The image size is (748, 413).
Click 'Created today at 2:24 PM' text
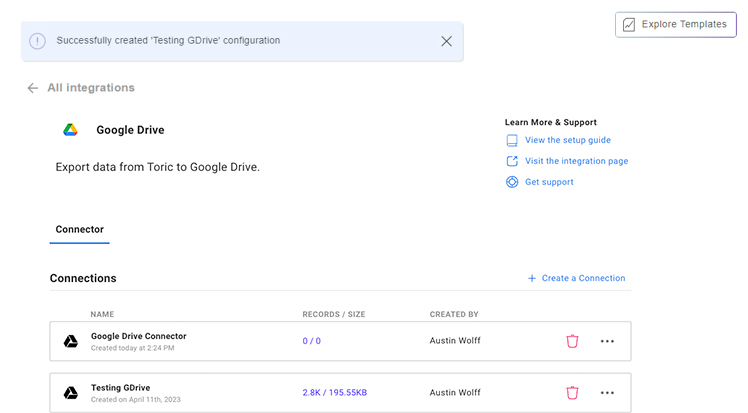(133, 348)
